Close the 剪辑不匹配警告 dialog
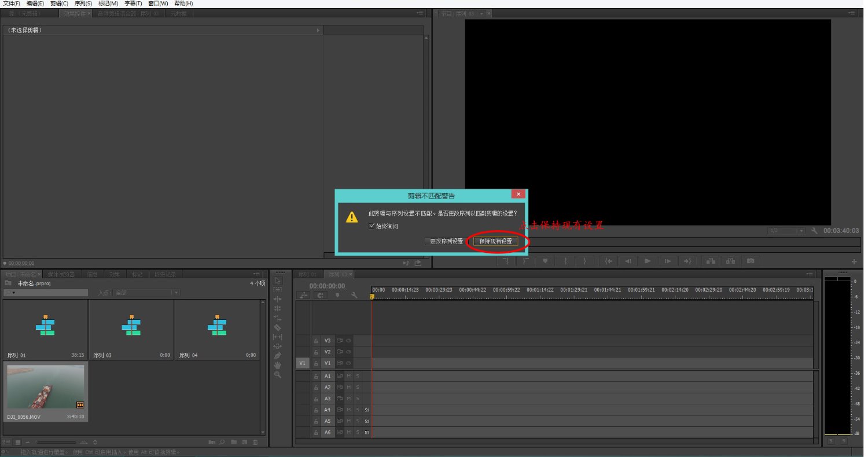 click(x=518, y=194)
